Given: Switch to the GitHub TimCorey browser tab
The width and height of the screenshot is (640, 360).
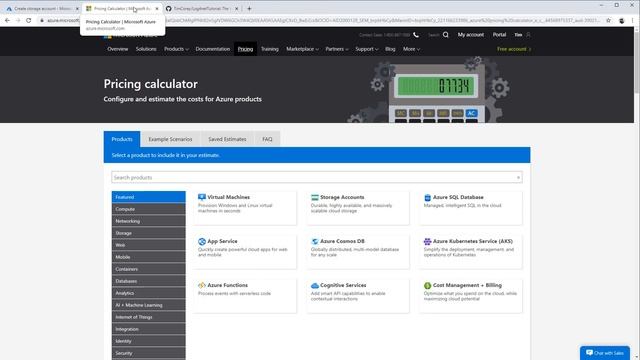Looking at the screenshot, I should [201, 8].
